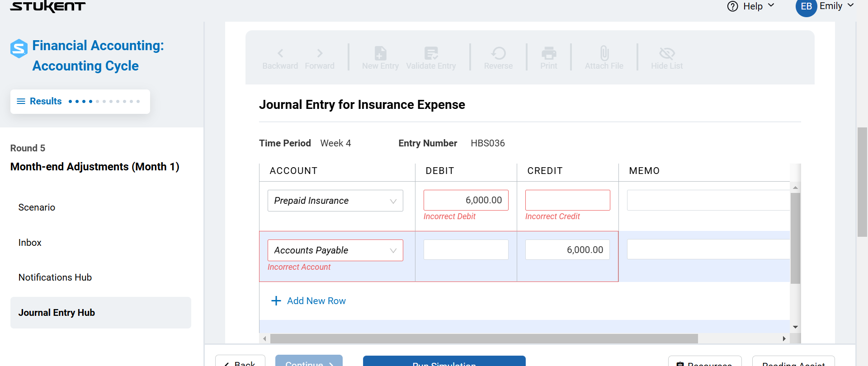Click the table scroll-up arrow
Viewport: 868px width, 366px height.
tap(795, 187)
